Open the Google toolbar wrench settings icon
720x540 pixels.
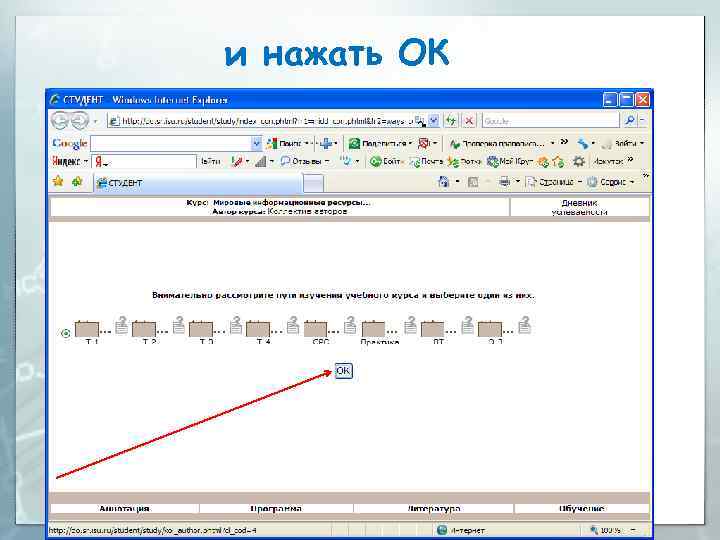[583, 144]
